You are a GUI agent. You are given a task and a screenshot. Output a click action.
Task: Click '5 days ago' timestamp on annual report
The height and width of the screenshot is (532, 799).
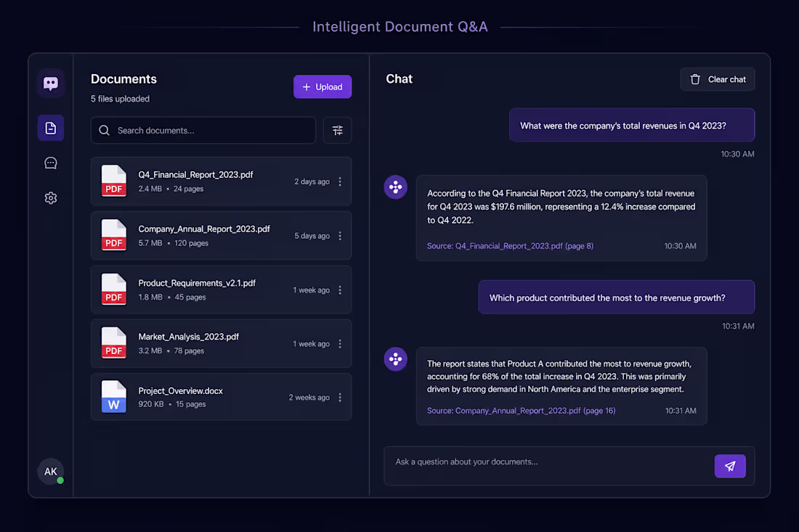coord(312,236)
